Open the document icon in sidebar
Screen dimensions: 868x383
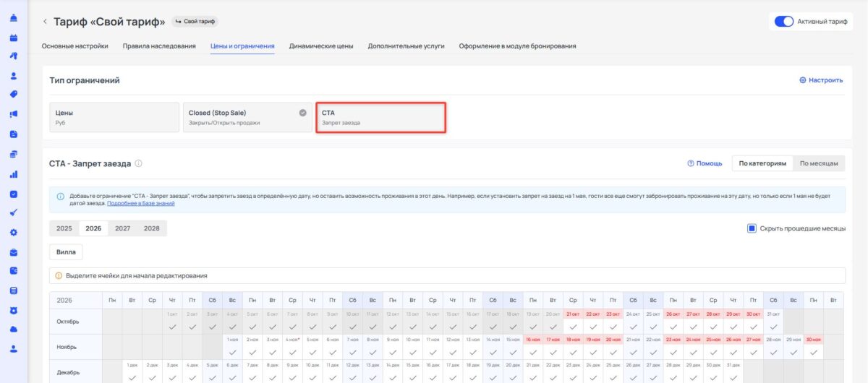14,134
